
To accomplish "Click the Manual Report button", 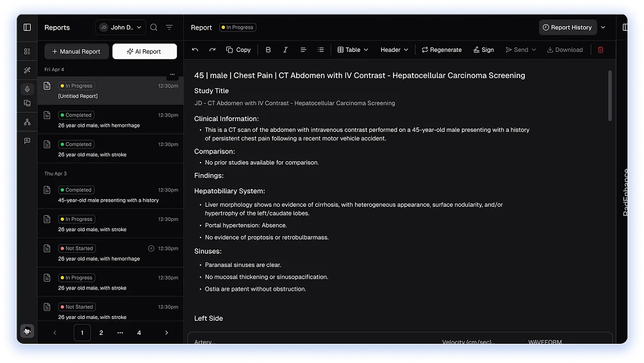I will [76, 51].
